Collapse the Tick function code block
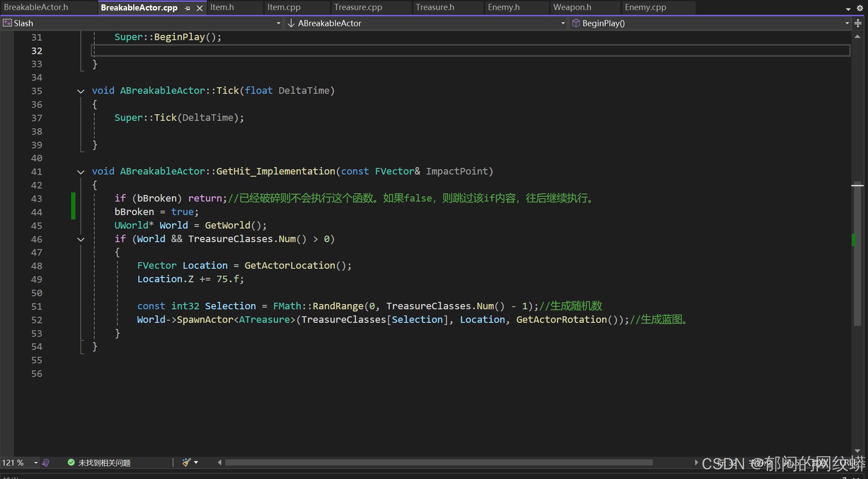 click(x=81, y=91)
